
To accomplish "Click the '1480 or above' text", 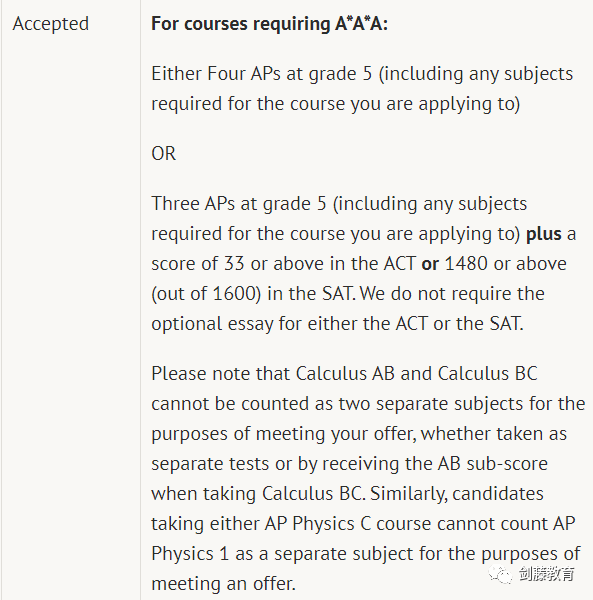I will click(x=505, y=264).
